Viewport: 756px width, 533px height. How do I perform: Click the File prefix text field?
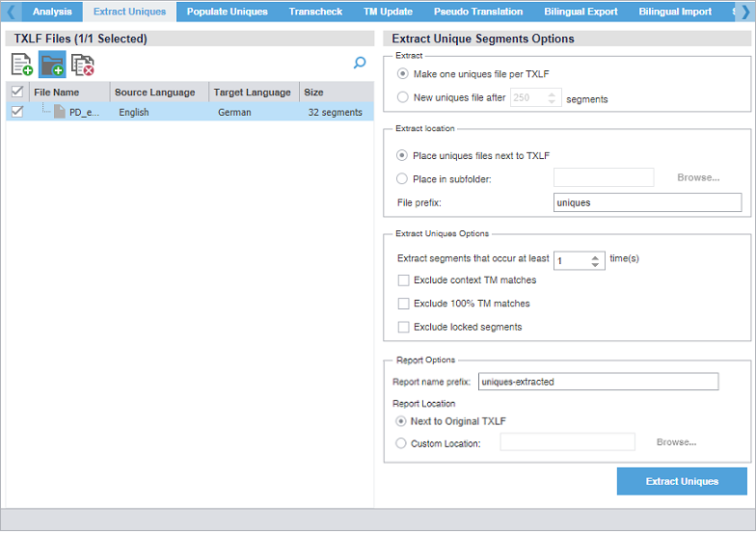(x=647, y=202)
